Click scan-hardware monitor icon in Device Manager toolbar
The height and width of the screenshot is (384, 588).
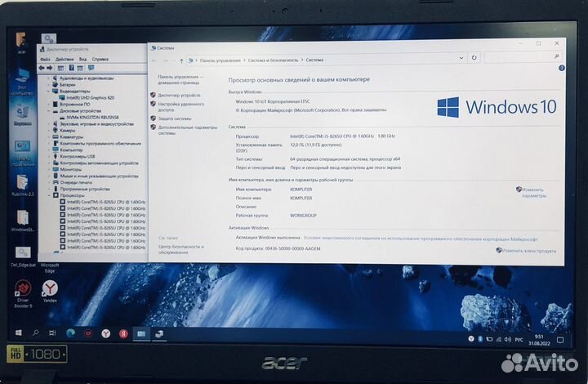[x=91, y=68]
